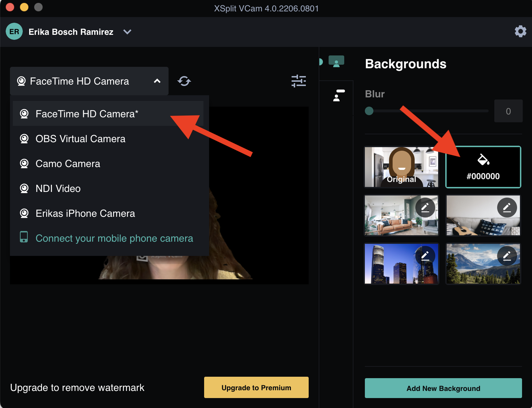532x408 pixels.
Task: Click the Backgrounds panel heading
Action: coord(406,64)
